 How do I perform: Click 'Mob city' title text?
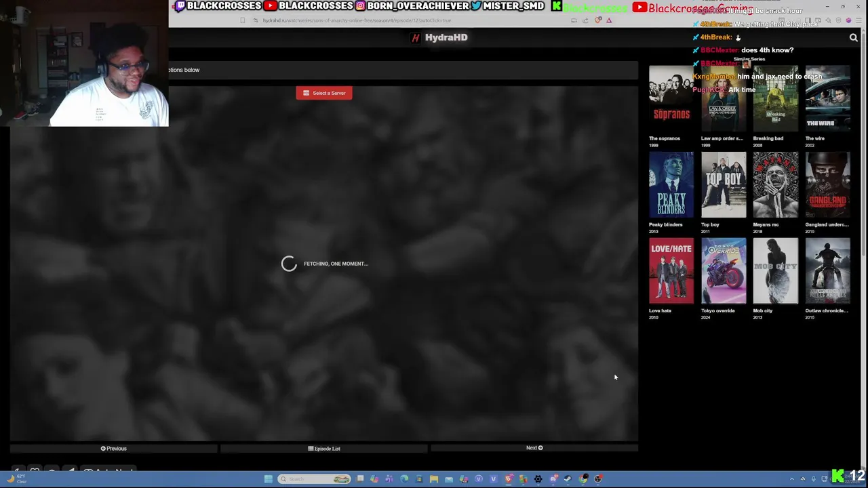(x=763, y=310)
